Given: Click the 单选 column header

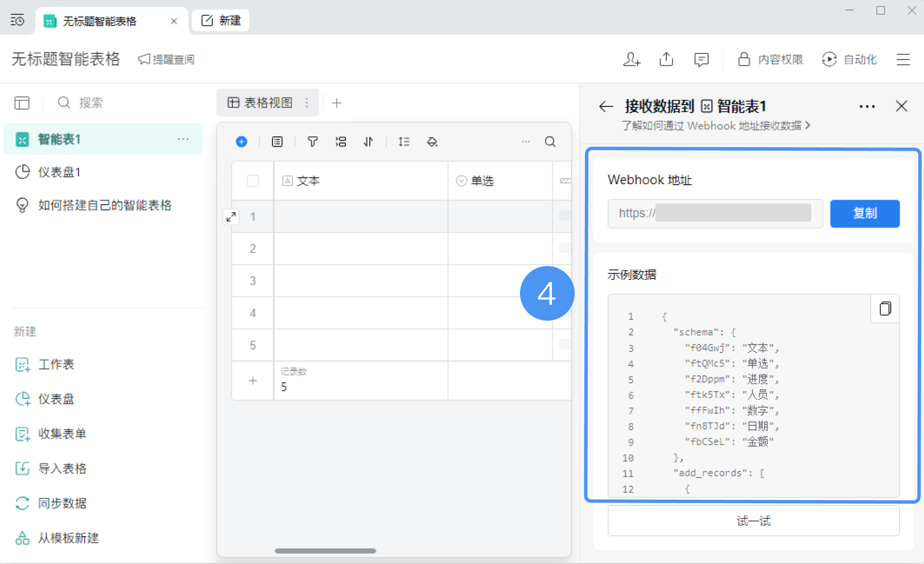Looking at the screenshot, I should 500,181.
